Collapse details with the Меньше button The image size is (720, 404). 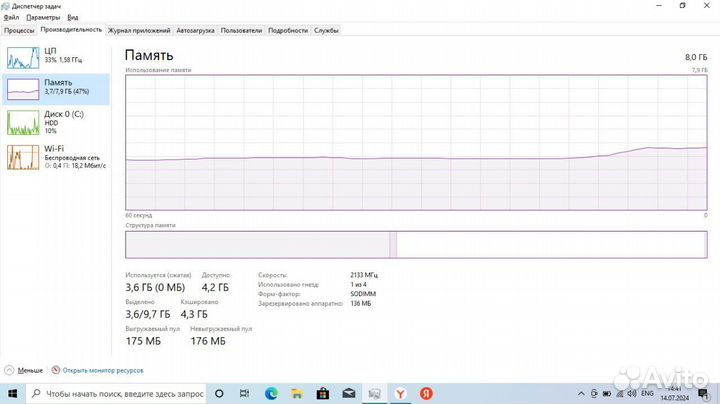coord(24,369)
